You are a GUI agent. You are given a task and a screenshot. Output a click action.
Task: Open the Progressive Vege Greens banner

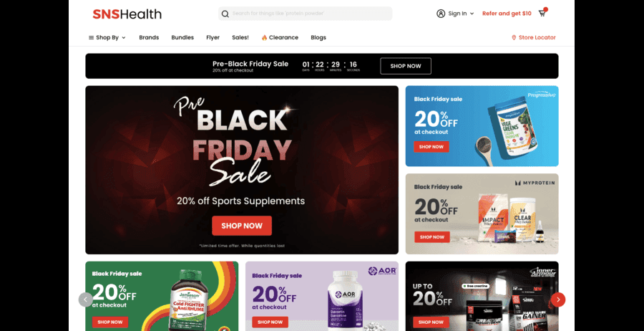[x=482, y=126]
